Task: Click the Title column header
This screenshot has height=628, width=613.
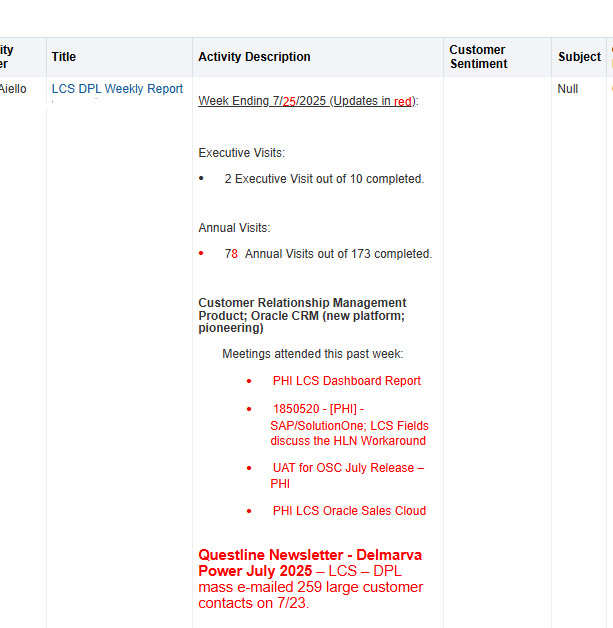Action: [x=119, y=57]
